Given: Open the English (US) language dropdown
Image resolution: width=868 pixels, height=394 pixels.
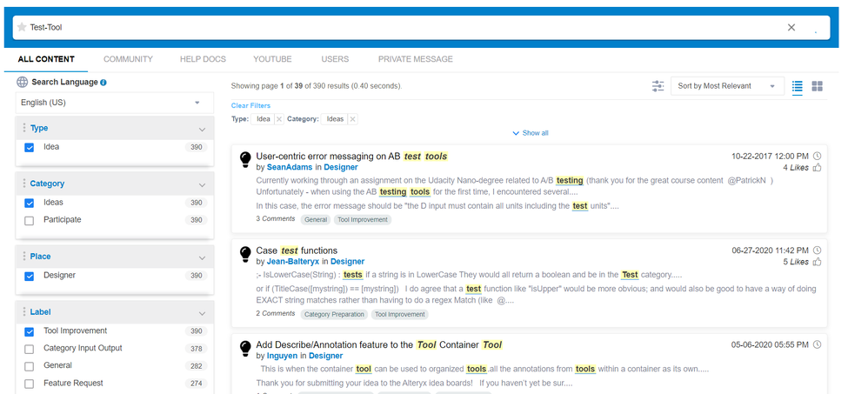Looking at the screenshot, I should click(x=114, y=103).
